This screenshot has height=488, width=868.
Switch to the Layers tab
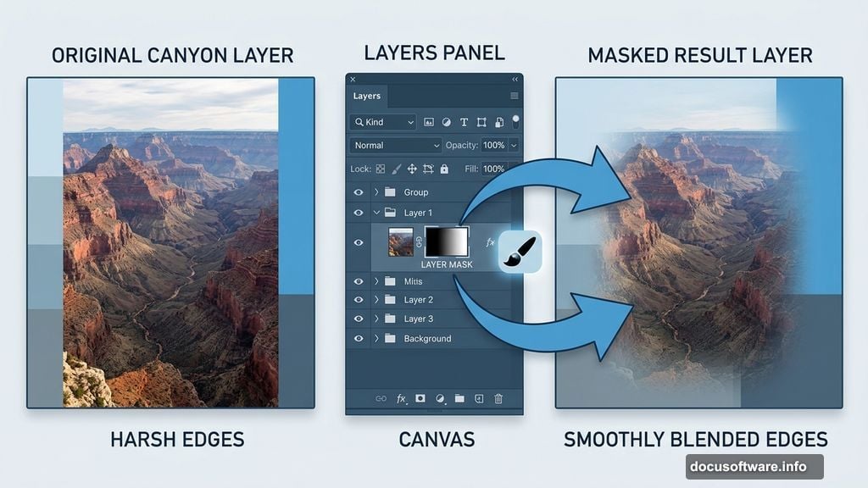click(x=366, y=96)
